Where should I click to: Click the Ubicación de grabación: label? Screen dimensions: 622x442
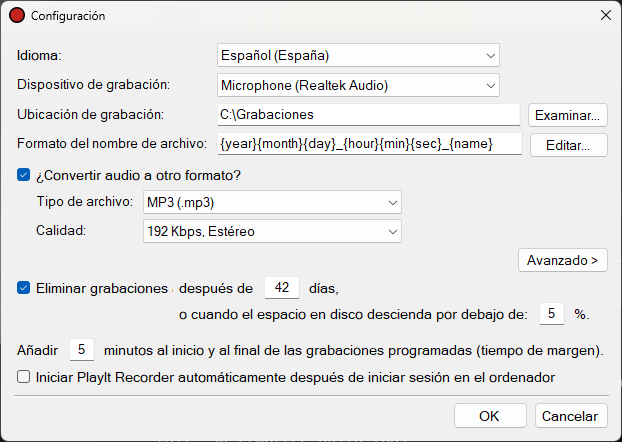(x=90, y=115)
